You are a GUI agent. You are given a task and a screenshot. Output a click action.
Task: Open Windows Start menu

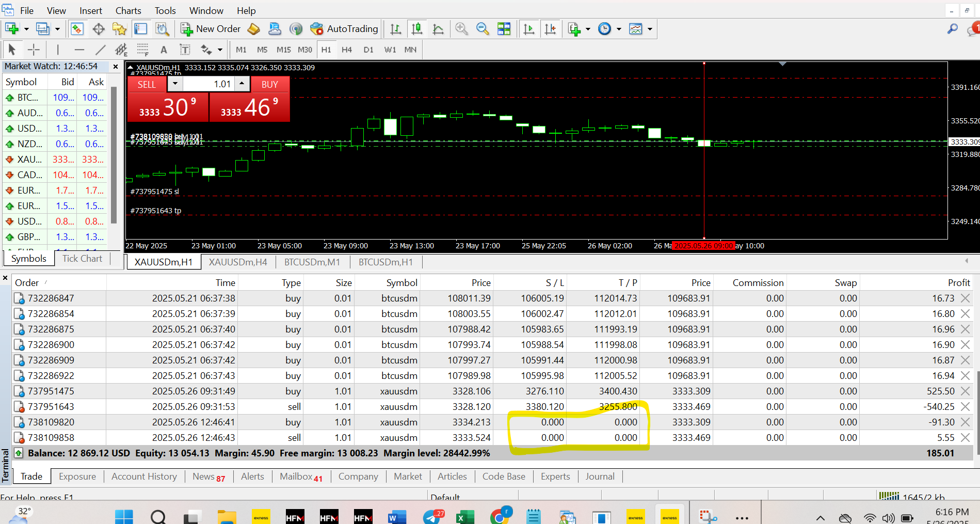click(124, 517)
